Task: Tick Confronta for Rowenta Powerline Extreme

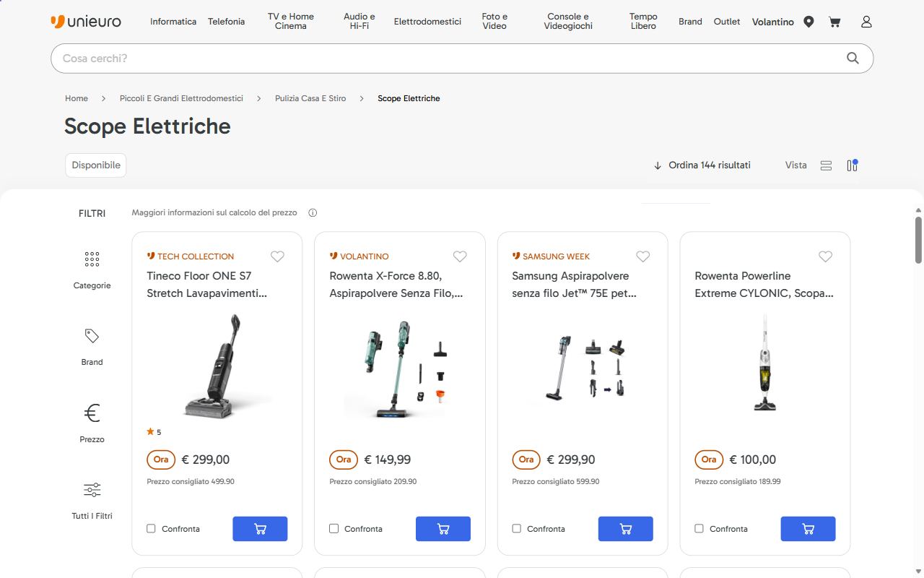Action: point(699,529)
